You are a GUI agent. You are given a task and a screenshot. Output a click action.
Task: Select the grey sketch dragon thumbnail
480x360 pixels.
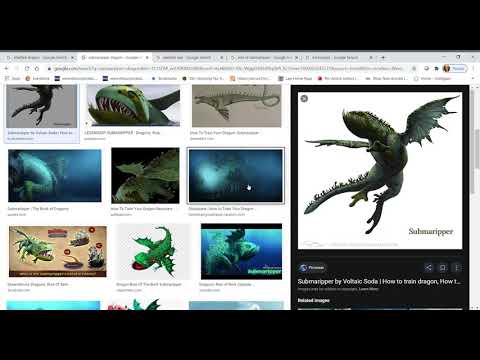[x=236, y=105]
